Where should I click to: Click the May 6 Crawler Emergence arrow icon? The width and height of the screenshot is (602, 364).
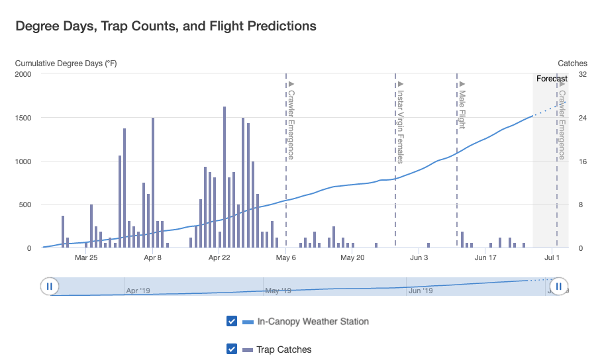(x=291, y=84)
